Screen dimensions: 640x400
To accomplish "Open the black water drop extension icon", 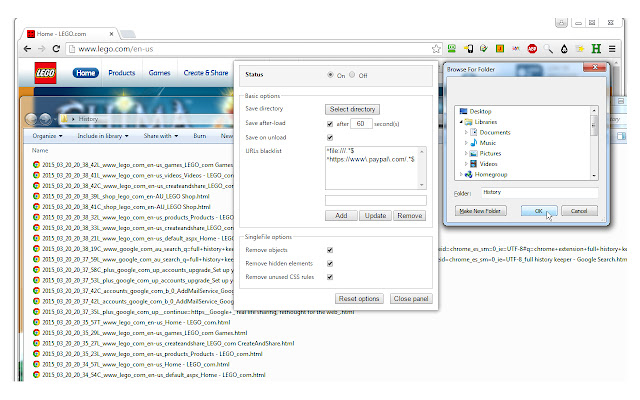I will tap(564, 49).
